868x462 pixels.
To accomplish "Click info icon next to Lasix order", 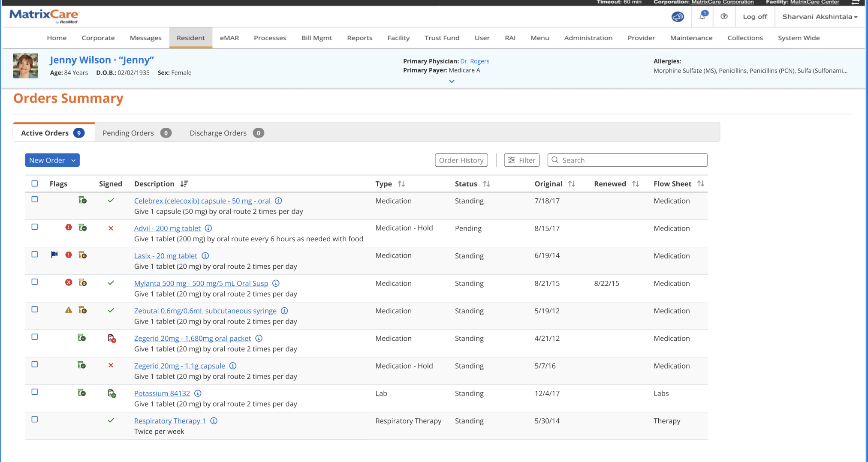I will point(205,255).
